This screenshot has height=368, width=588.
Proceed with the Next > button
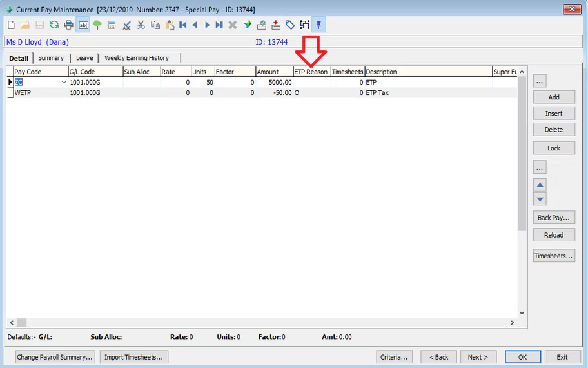click(x=478, y=357)
